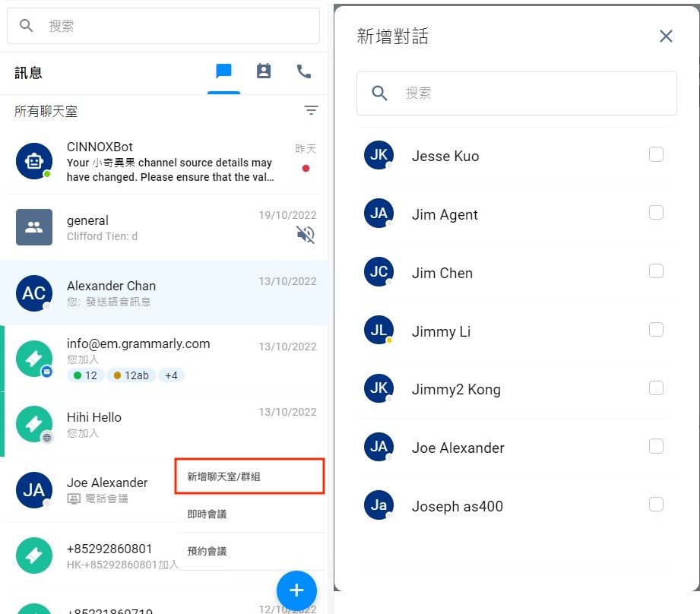The width and height of the screenshot is (700, 614).
Task: Click the name Jim Chen in dialog
Action: click(x=442, y=273)
